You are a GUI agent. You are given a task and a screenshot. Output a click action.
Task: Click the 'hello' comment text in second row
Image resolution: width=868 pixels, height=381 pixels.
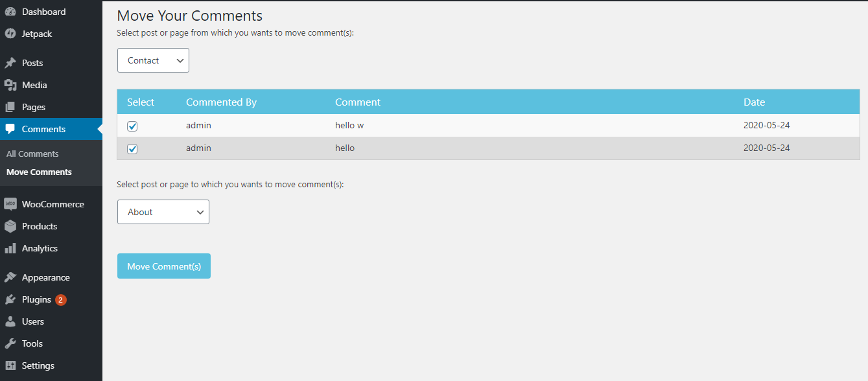(x=345, y=148)
